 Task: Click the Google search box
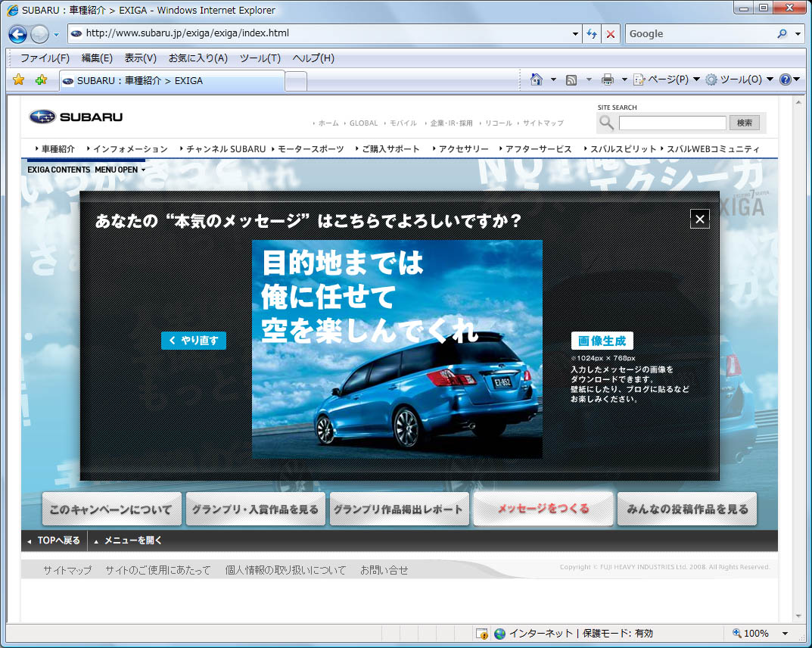tap(699, 33)
